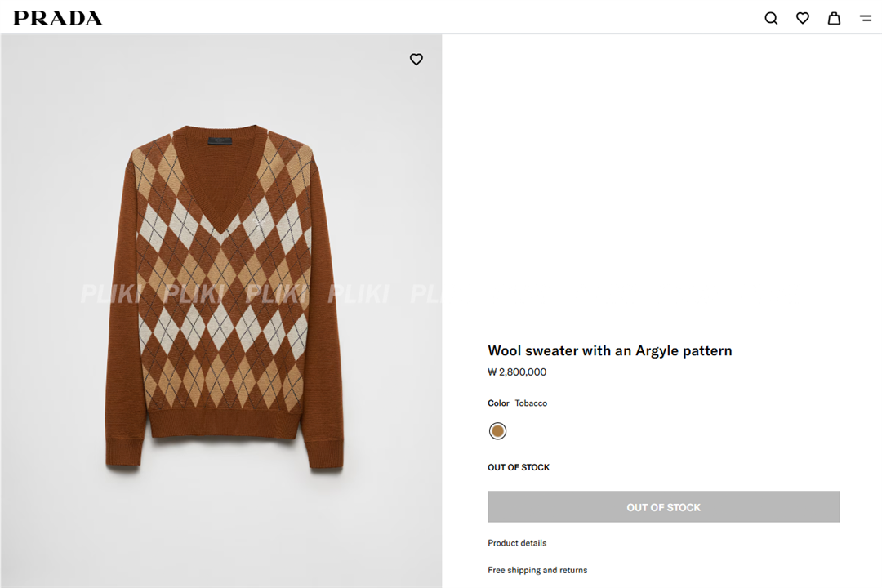
Task: Click the black neck label on sweater
Action: click(x=219, y=140)
